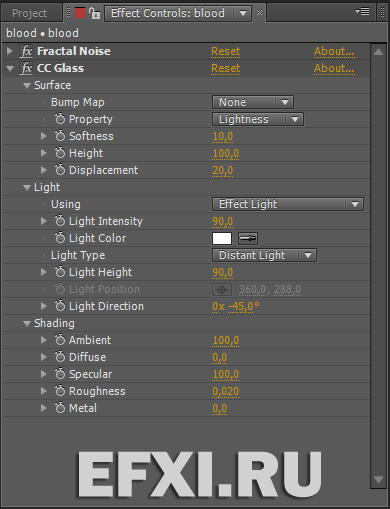Toggle the Fractal Noise fx effect switch
The width and height of the screenshot is (390, 509).
[26, 51]
